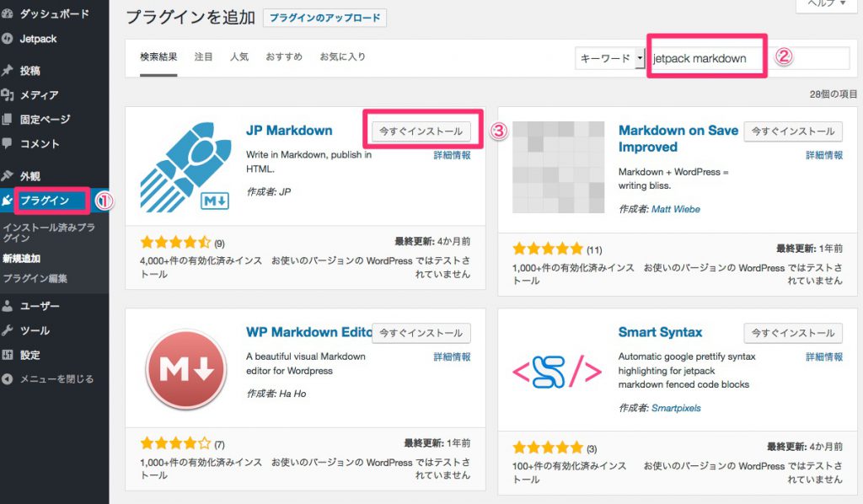Open 外観 in the sidebar
The height and width of the screenshot is (504, 863).
point(29,176)
